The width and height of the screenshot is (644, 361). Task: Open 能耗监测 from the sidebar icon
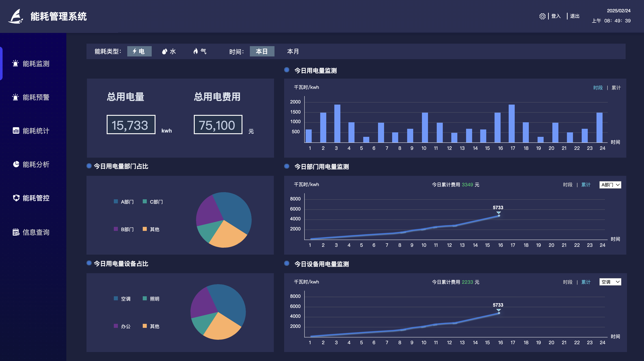(x=15, y=63)
